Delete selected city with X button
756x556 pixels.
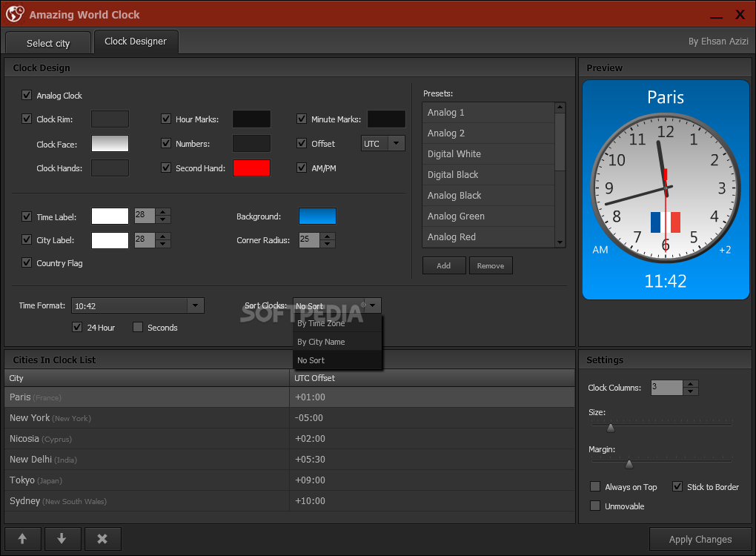click(102, 539)
